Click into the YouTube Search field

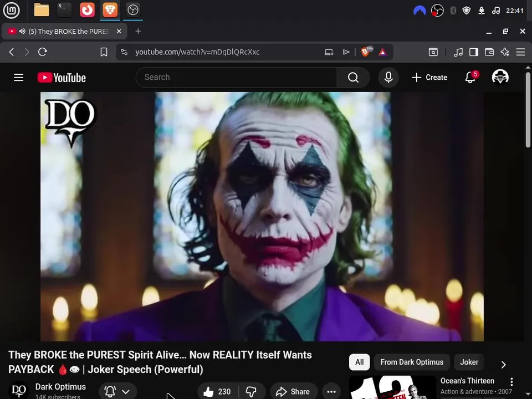click(236, 78)
